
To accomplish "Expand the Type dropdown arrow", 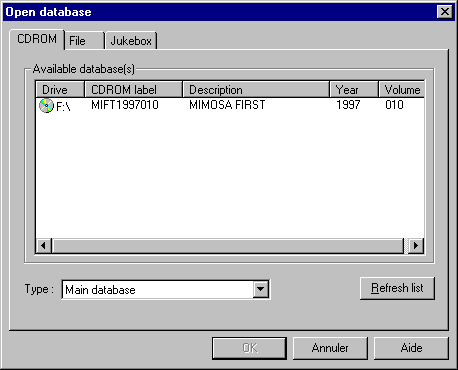I will [x=260, y=289].
